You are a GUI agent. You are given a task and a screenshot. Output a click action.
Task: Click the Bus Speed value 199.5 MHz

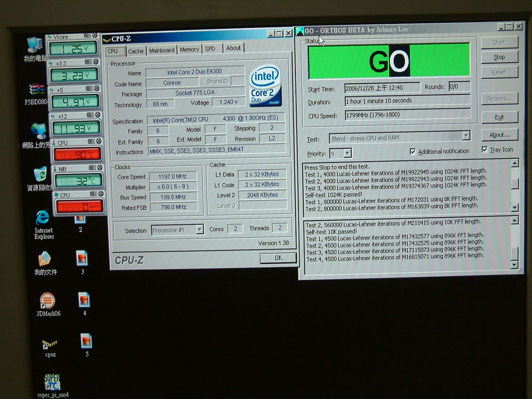click(173, 197)
